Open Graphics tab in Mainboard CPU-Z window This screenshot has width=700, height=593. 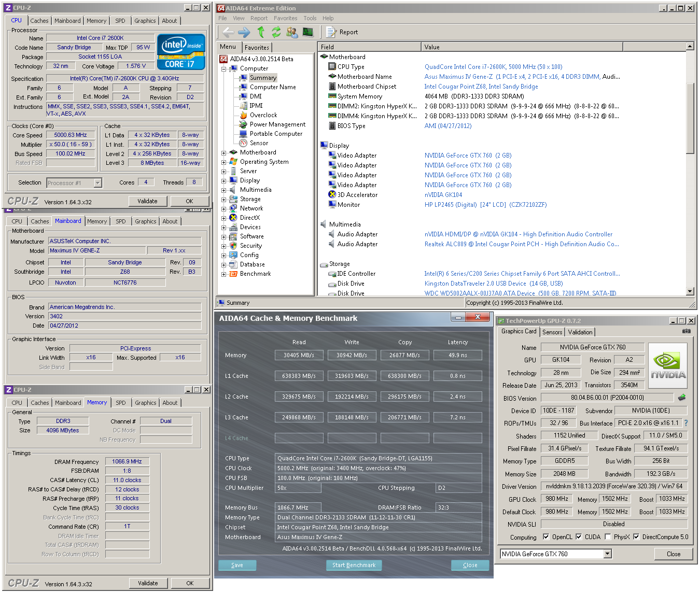tap(145, 221)
